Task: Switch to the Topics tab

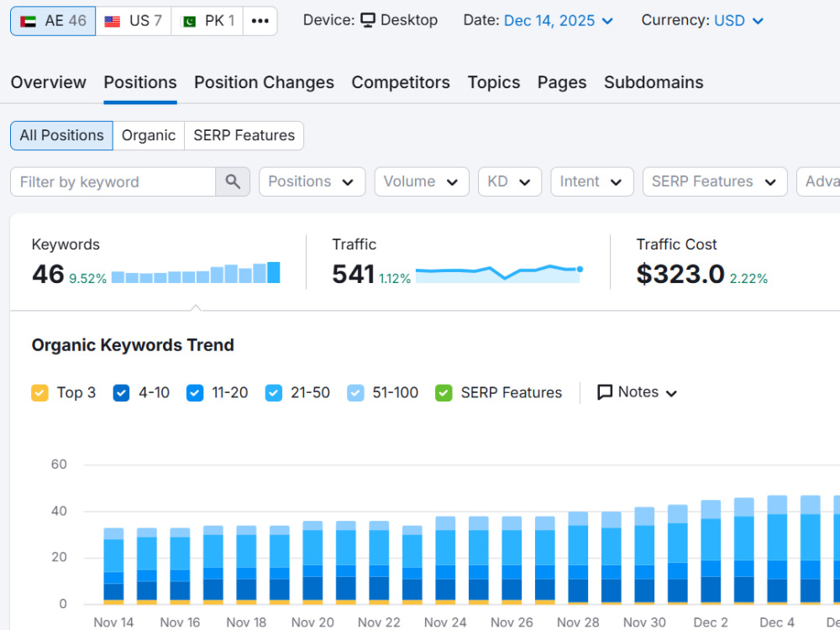Action: click(493, 82)
